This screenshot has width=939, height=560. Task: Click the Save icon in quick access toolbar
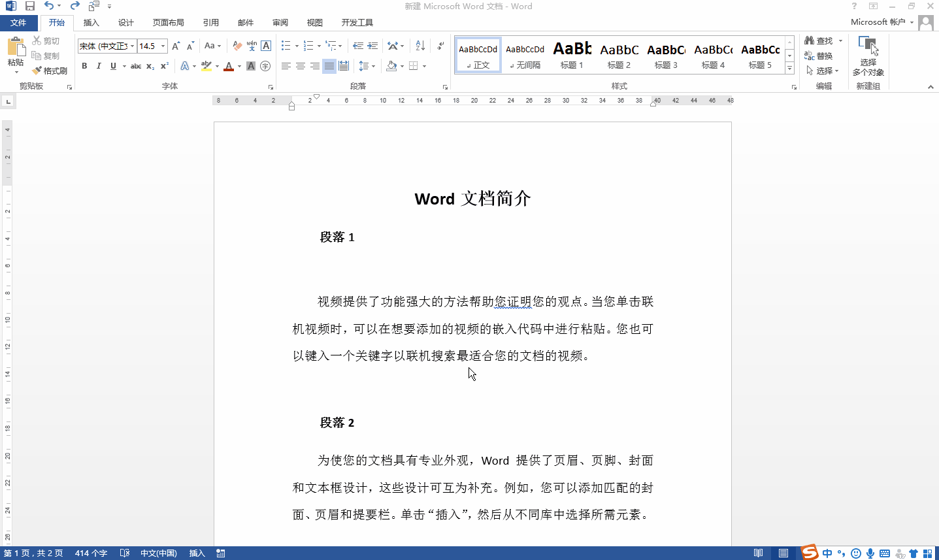click(30, 6)
